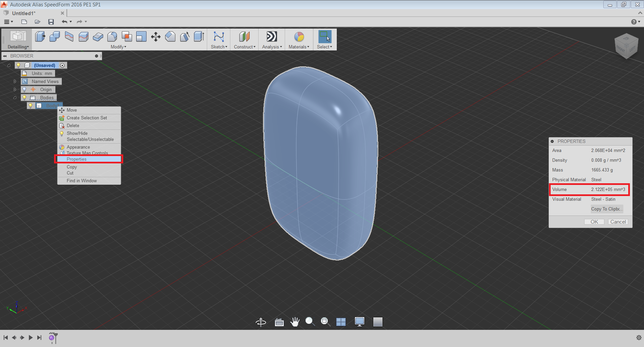The image size is (644, 347).
Task: Open the multiple viewports layout icon
Action: (x=341, y=322)
